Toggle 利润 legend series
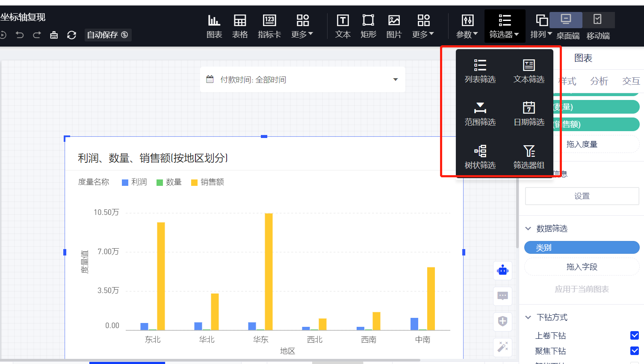Image resolution: width=644 pixels, height=364 pixels. (134, 182)
